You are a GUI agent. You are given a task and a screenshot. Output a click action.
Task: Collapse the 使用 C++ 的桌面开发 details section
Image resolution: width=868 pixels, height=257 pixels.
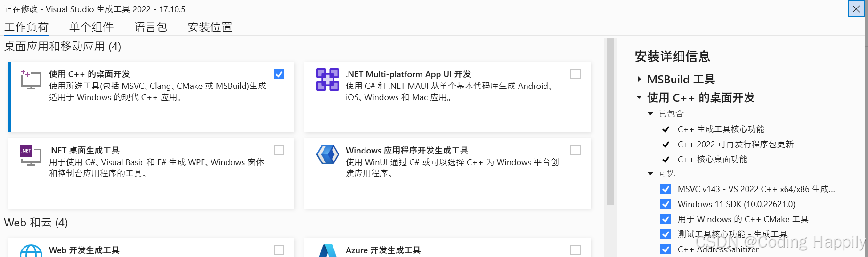click(639, 98)
